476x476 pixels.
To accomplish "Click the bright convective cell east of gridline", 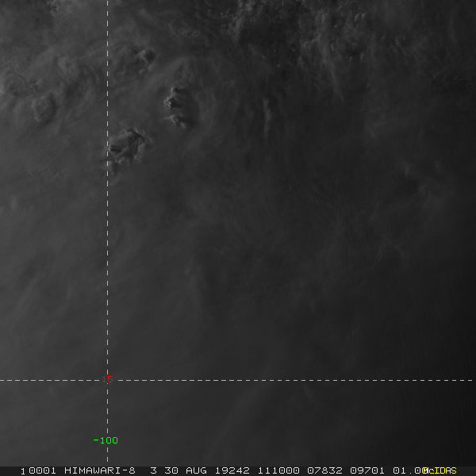I will (178, 106).
